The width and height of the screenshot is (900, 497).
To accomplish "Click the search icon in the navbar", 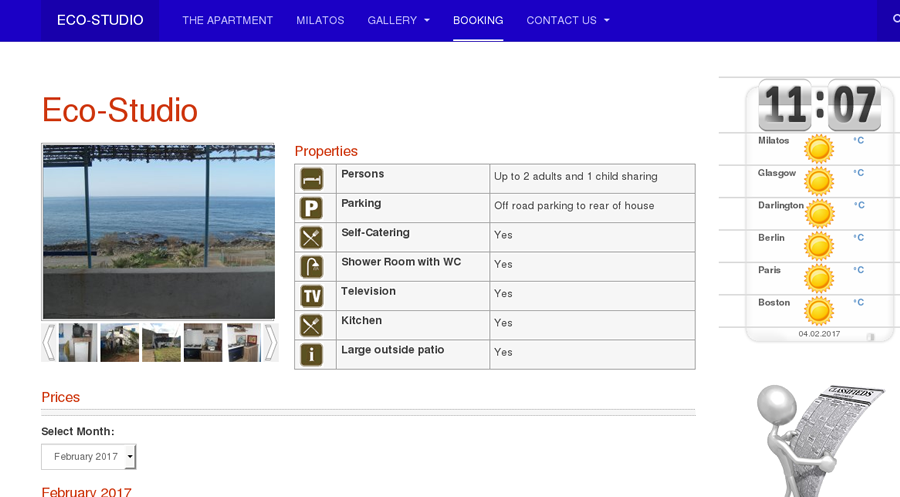I will [x=896, y=19].
